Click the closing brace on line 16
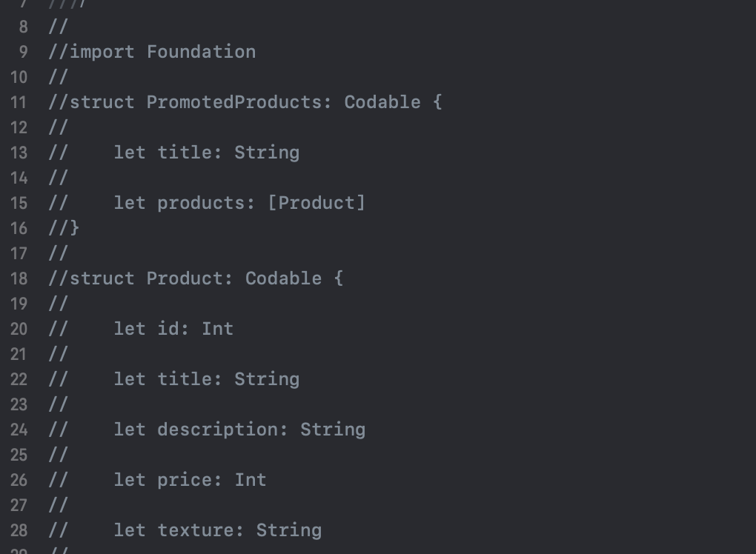Viewport: 756px width, 554px height. [x=75, y=228]
